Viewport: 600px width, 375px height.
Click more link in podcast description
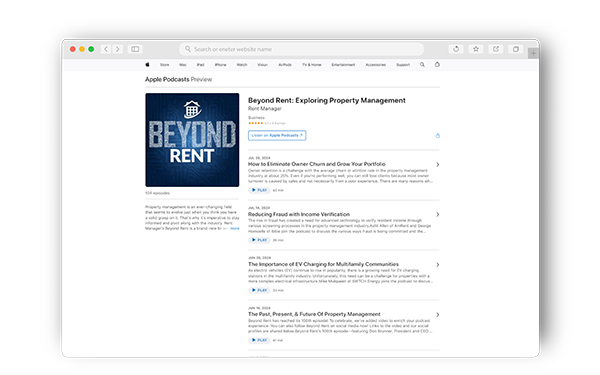(235, 228)
